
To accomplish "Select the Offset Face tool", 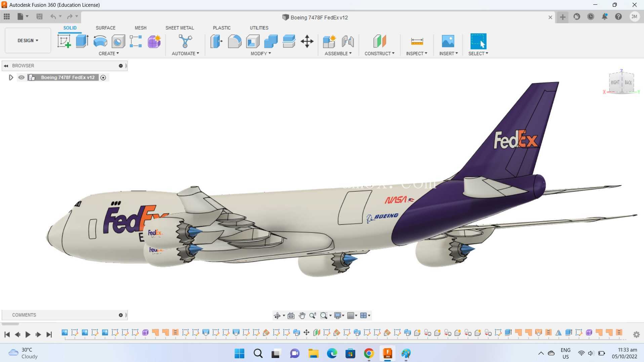I will [289, 41].
